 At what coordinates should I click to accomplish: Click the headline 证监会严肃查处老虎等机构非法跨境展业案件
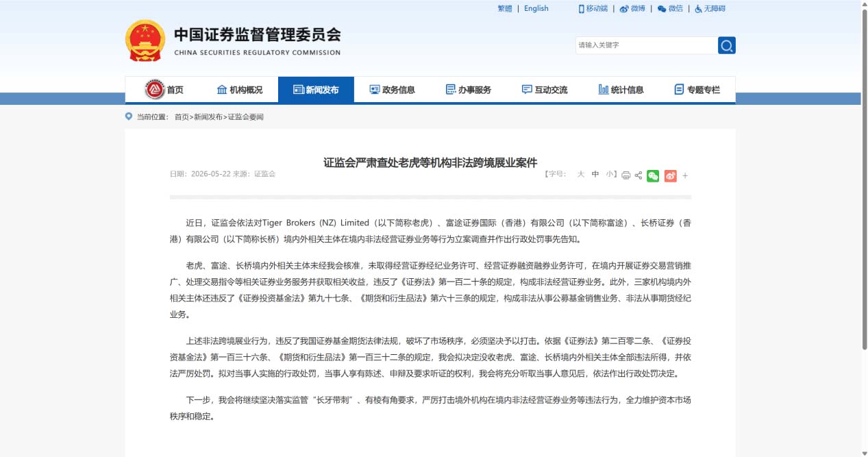[x=430, y=162]
